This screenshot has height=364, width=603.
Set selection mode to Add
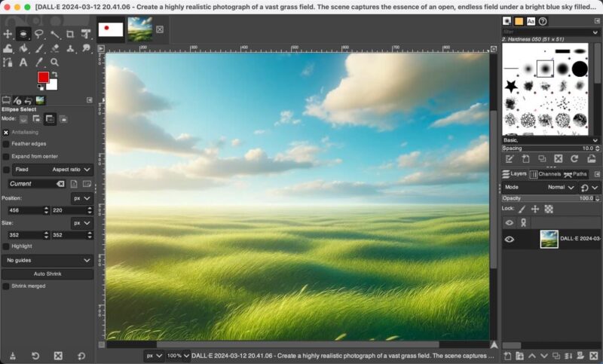(36, 119)
